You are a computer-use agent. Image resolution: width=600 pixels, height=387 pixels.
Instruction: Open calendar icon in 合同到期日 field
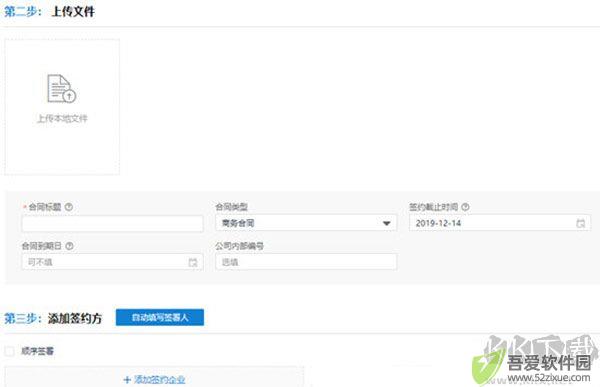click(x=193, y=262)
